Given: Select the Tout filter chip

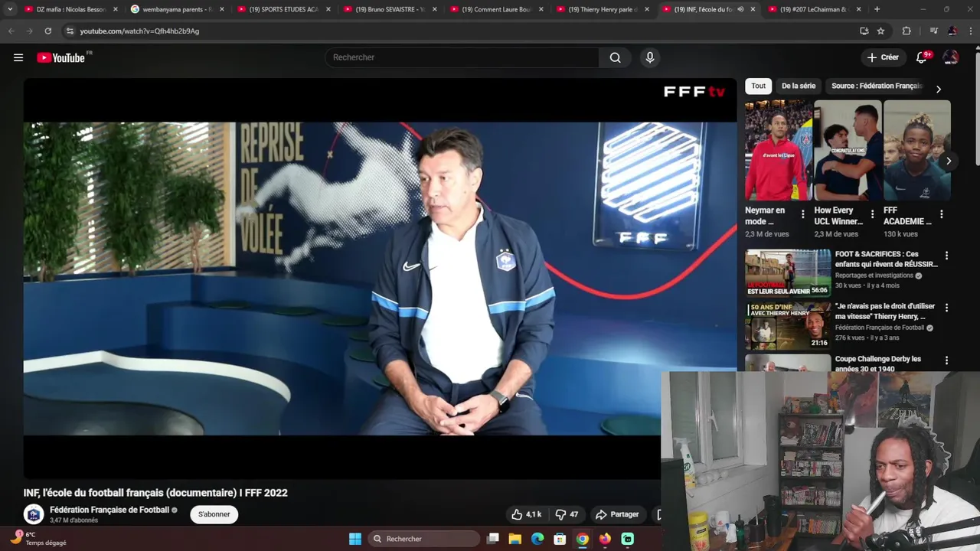Looking at the screenshot, I should click(x=759, y=86).
